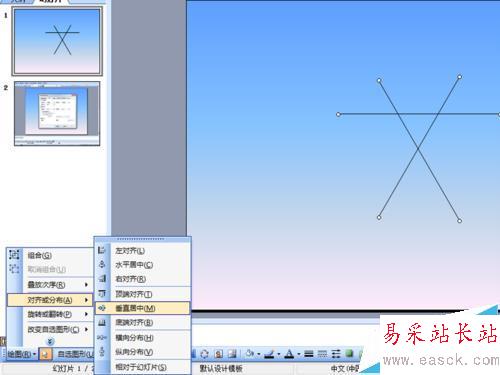Expand the draw menu with the double chevron

tap(50, 341)
